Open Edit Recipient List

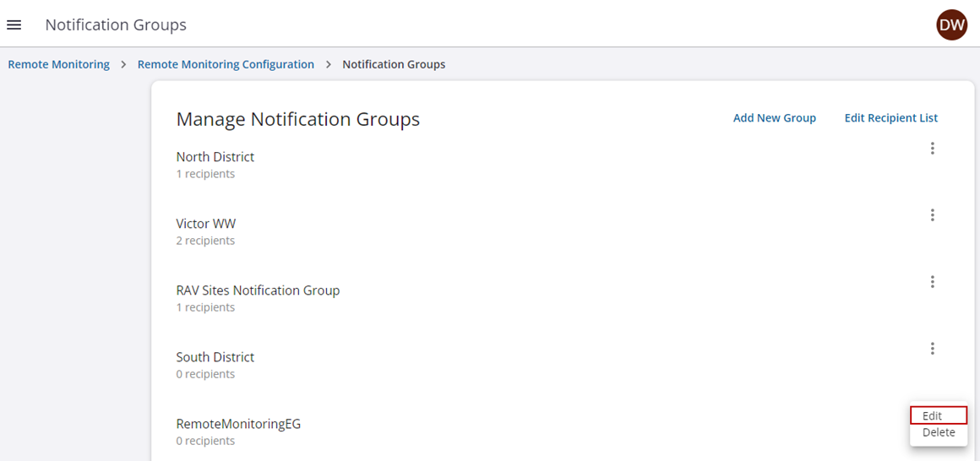coord(890,118)
